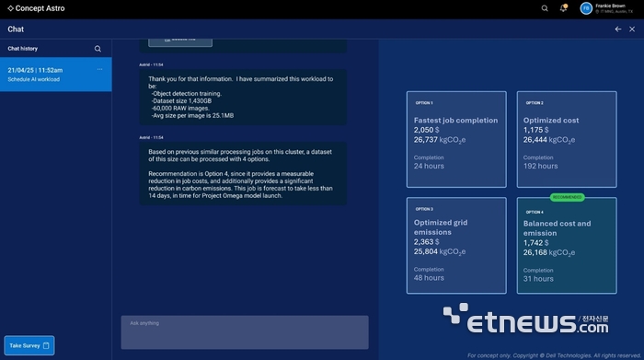Click 'Avg size per image is 25.1MB'
The width and height of the screenshot is (644, 360).
click(192, 116)
